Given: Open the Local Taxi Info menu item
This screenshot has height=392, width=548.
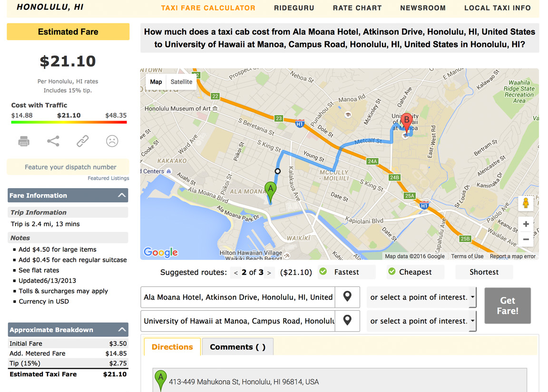Looking at the screenshot, I should (497, 8).
